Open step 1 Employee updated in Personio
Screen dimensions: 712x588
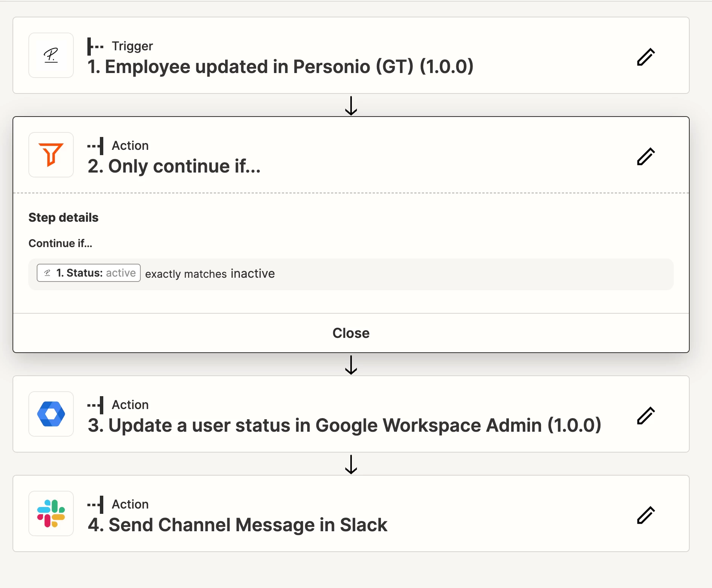[x=280, y=67]
